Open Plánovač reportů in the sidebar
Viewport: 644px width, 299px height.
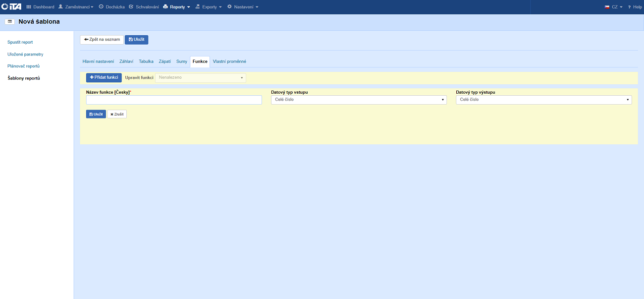click(23, 66)
